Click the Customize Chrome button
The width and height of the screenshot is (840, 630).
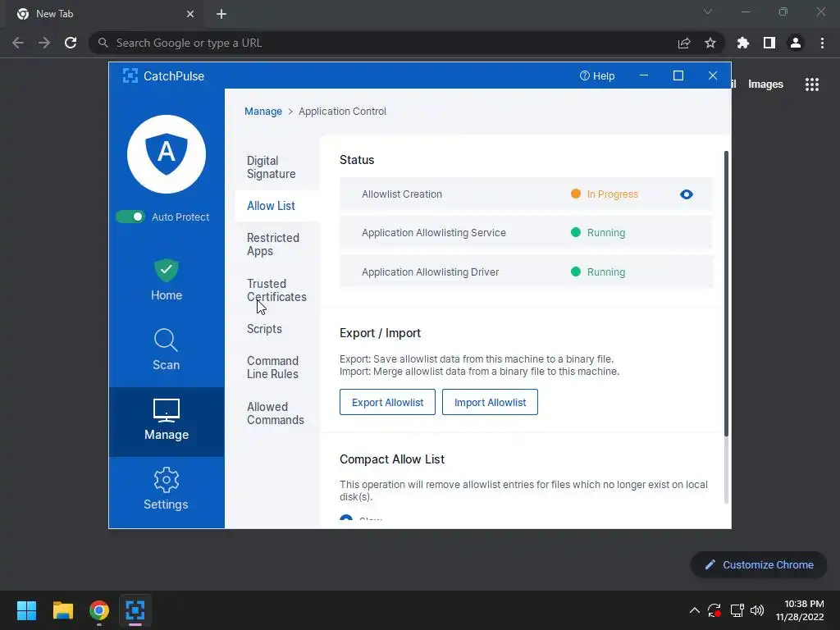pyautogui.click(x=759, y=564)
